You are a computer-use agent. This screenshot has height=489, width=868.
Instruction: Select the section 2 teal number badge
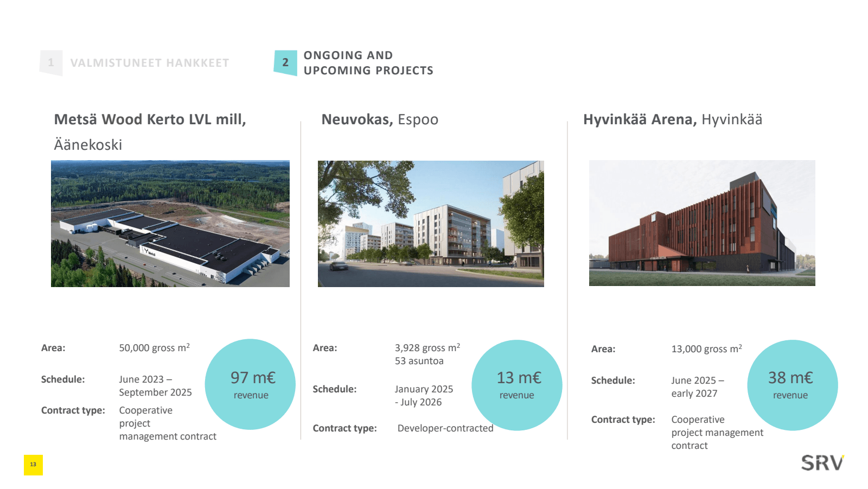(285, 62)
